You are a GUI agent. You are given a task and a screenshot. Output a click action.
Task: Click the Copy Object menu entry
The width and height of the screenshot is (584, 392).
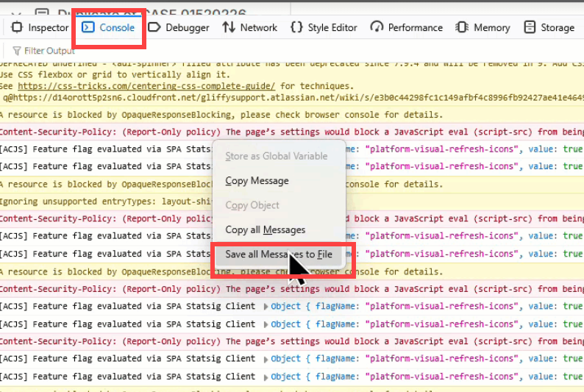click(252, 205)
